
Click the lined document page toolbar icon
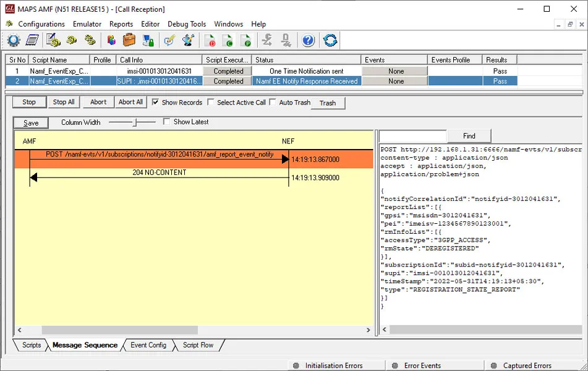pos(32,40)
